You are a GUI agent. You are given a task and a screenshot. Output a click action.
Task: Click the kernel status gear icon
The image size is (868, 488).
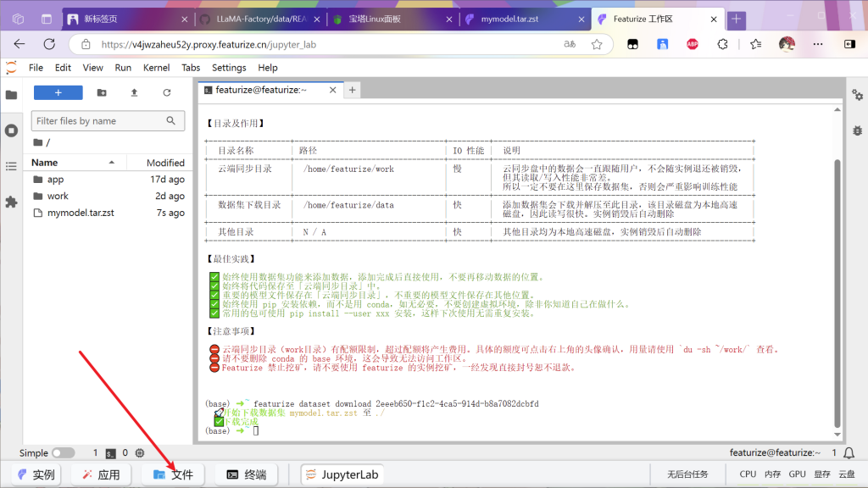pyautogui.click(x=140, y=452)
